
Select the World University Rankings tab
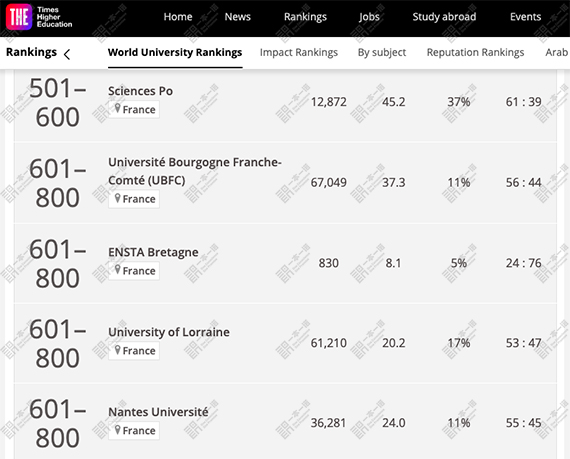click(175, 52)
